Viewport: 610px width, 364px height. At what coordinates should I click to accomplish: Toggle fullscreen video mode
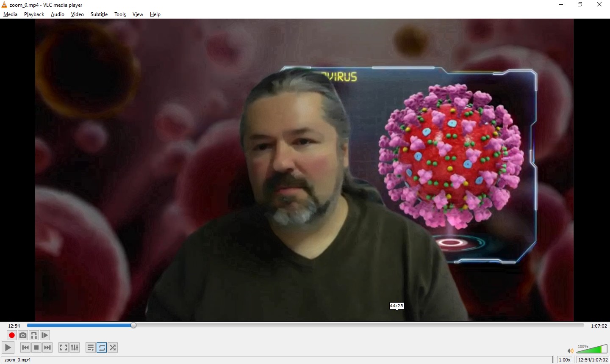(64, 348)
